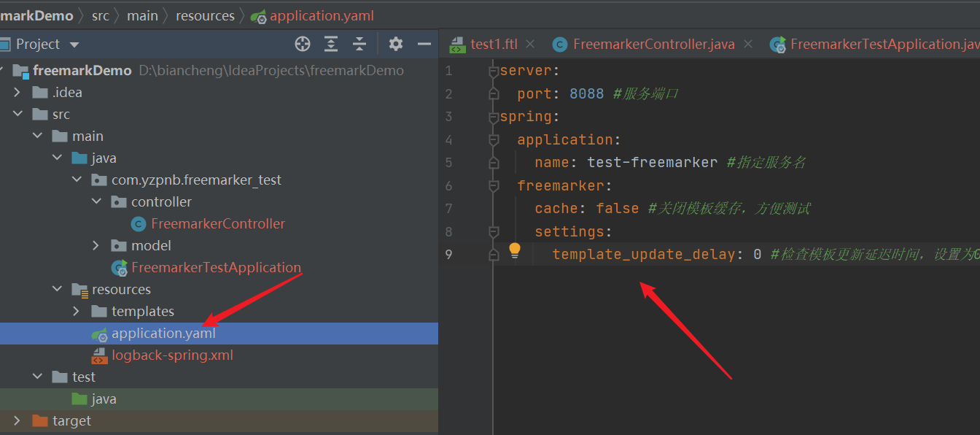Close the test1.ftl tab
This screenshot has width=980, height=435.
530,45
